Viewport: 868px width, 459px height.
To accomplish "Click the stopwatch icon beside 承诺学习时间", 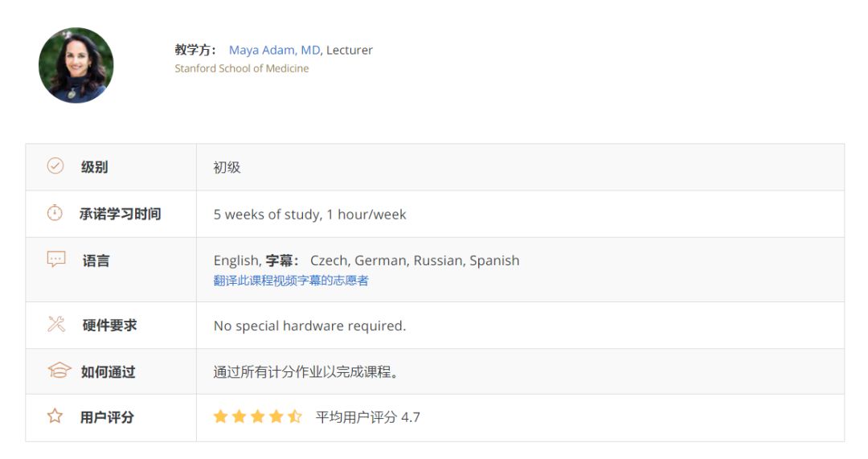I will [55, 212].
